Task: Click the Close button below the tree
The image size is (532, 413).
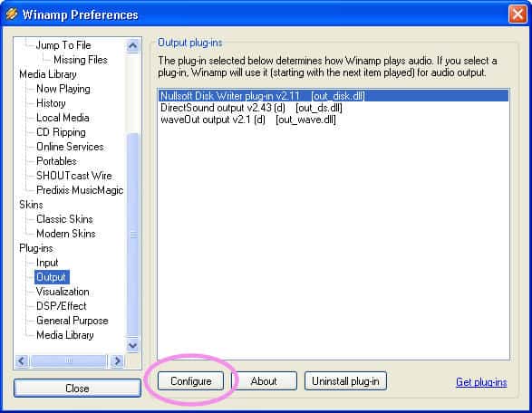Action: coord(77,389)
